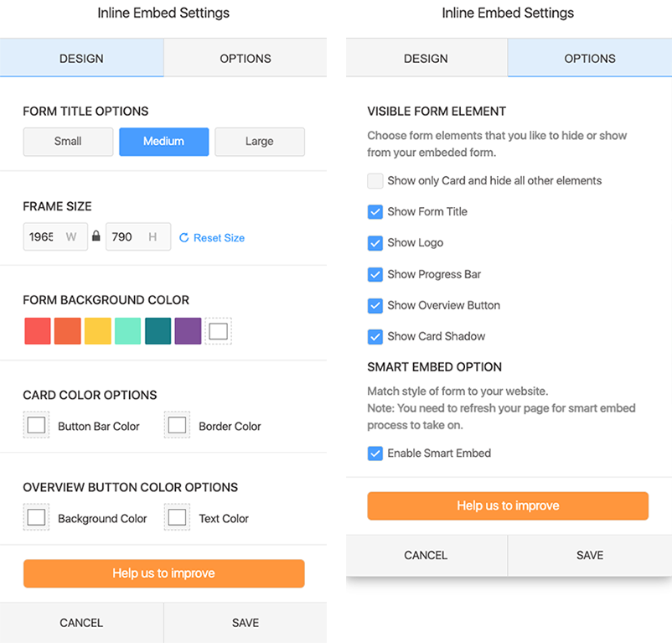Viewport: 672px width, 643px height.
Task: Uncheck Show Form Title
Action: pyautogui.click(x=375, y=211)
